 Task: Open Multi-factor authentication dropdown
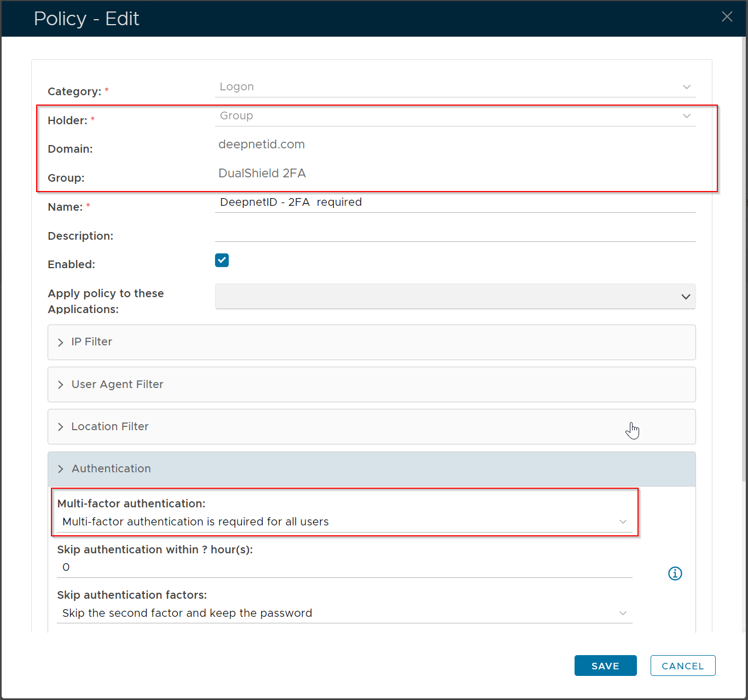click(344, 522)
